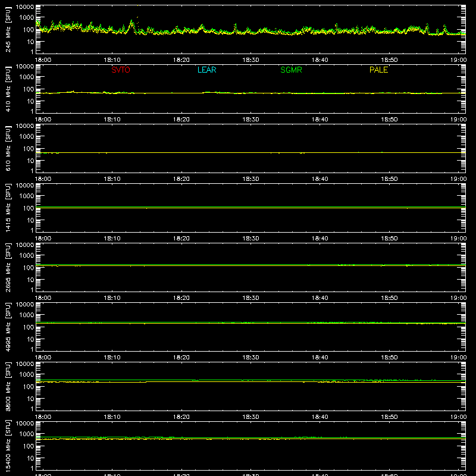The height and width of the screenshot is (476, 476).
Task: Click 18:40 tick under the 4995 MHz panel
Action: coord(320,358)
